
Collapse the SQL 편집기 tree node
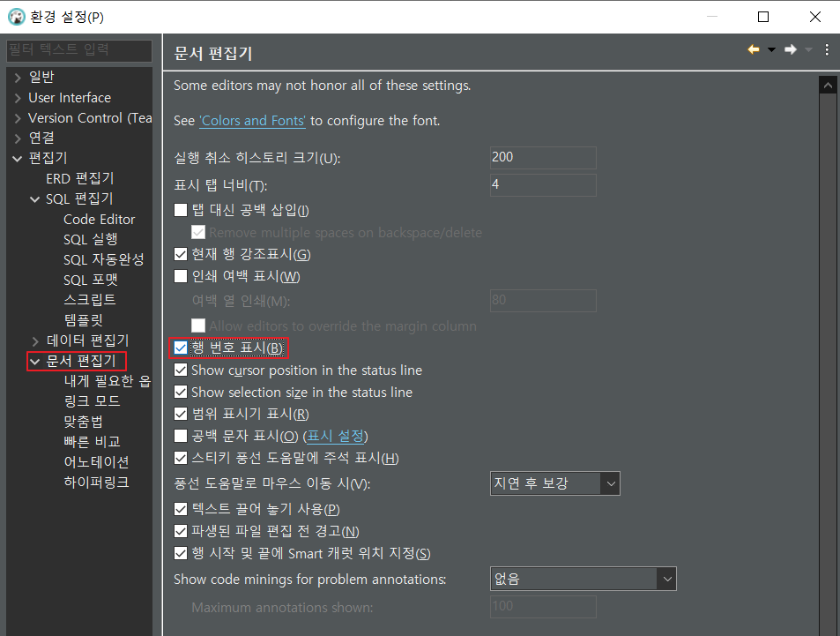tap(35, 199)
